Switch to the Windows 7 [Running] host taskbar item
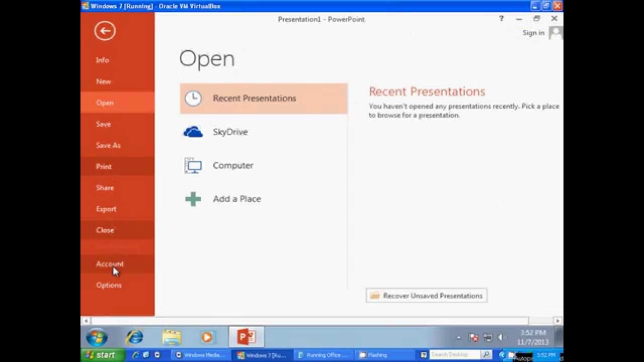The image size is (644, 362). click(262, 355)
